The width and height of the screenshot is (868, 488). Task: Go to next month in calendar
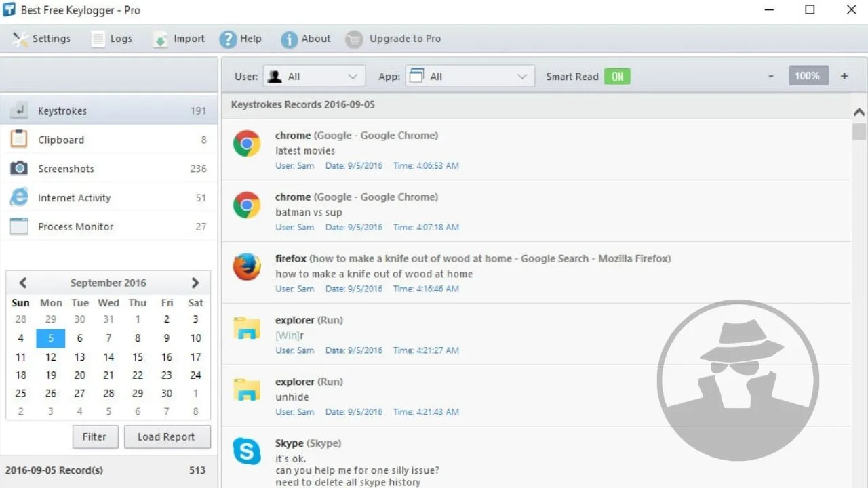click(195, 283)
